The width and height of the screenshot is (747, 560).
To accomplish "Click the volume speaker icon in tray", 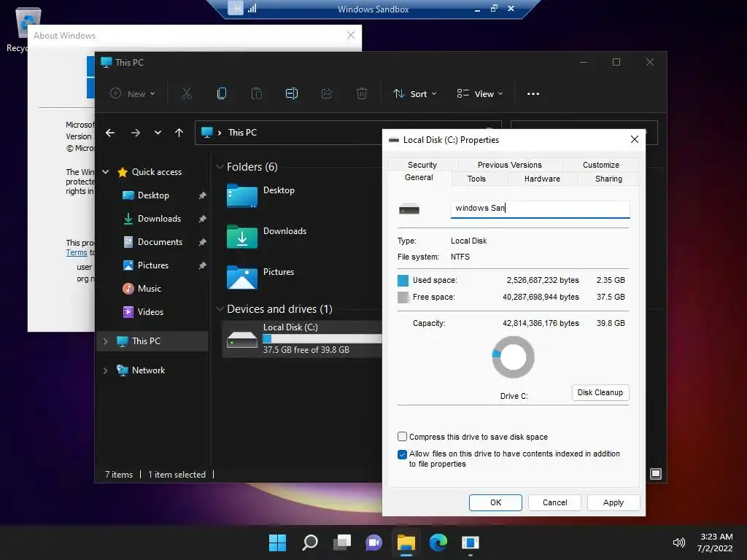I will point(679,542).
